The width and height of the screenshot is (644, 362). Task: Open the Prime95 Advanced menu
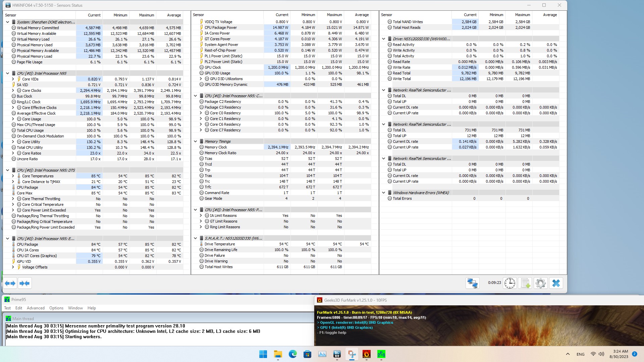tap(36, 308)
